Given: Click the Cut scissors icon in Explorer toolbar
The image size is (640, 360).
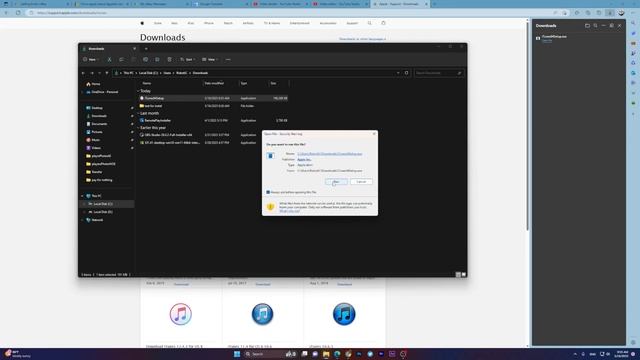Looking at the screenshot, I should [x=109, y=60].
